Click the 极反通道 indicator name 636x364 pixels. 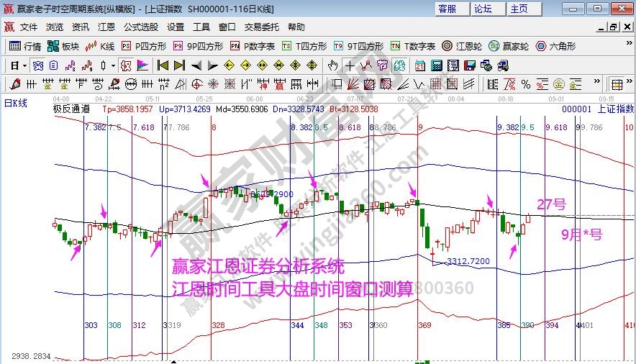coord(71,109)
